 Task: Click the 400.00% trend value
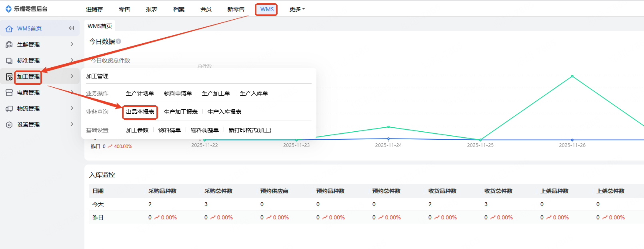tap(123, 147)
